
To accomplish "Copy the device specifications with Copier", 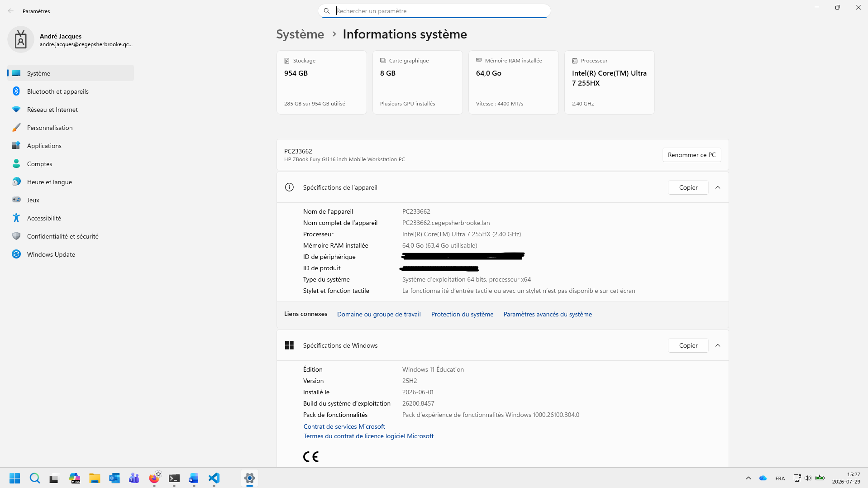I will [x=688, y=187].
